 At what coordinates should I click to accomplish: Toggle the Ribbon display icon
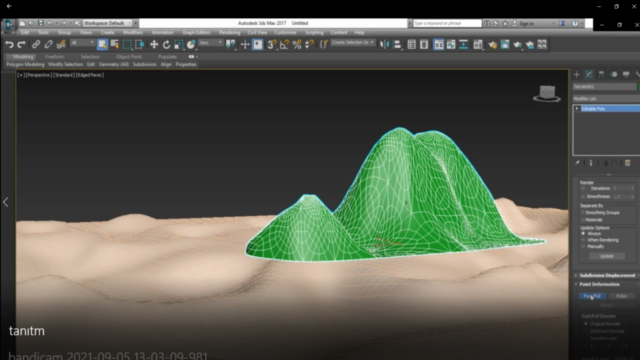[438, 44]
